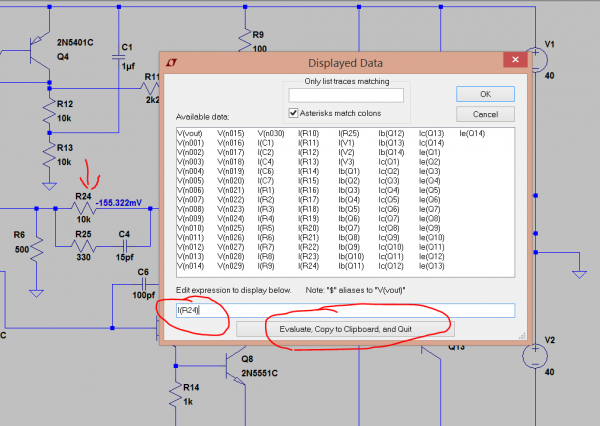Select V(n001) trace entry
Image resolution: width=600 pixels, height=426 pixels.
click(190, 143)
